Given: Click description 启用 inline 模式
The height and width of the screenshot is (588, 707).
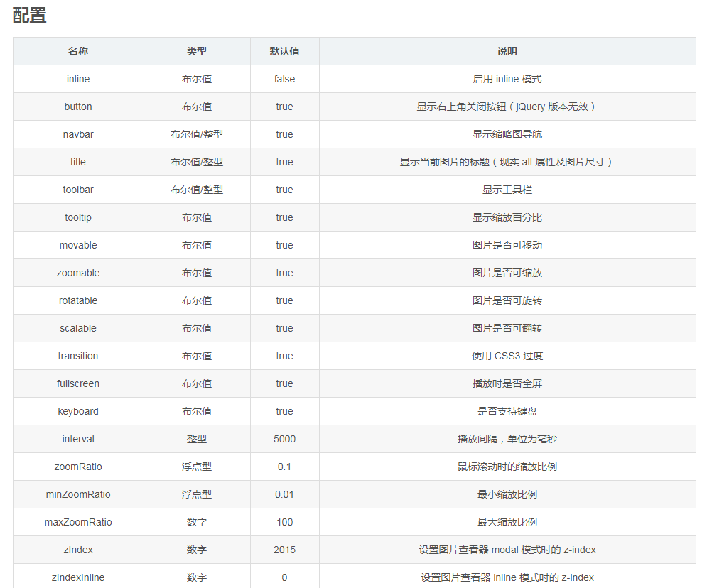Looking at the screenshot, I should tap(507, 79).
